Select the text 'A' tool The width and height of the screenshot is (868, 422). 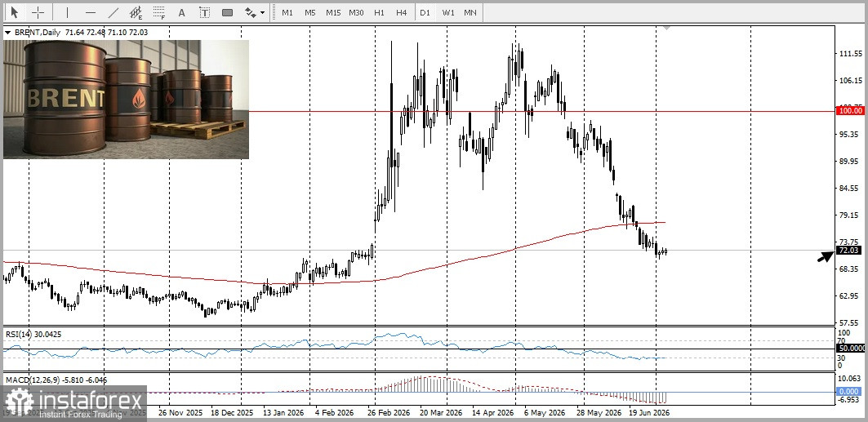[181, 12]
